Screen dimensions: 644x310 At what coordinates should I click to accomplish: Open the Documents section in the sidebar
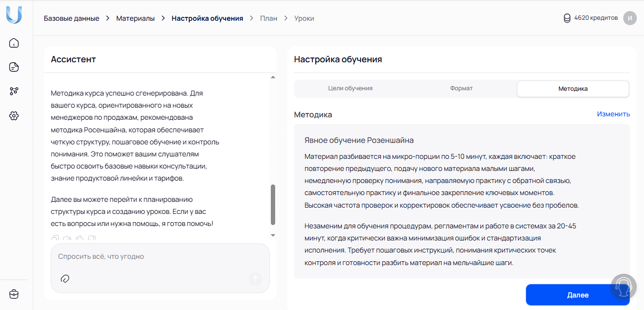coord(14,67)
